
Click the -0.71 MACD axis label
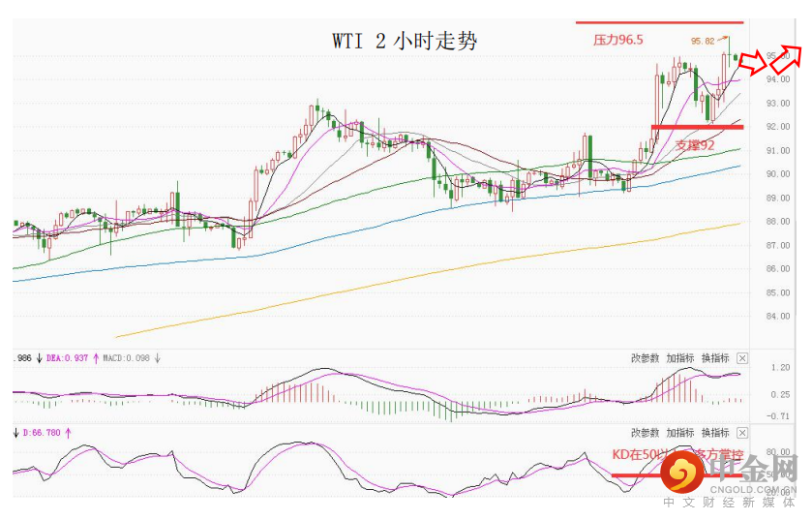(778, 416)
